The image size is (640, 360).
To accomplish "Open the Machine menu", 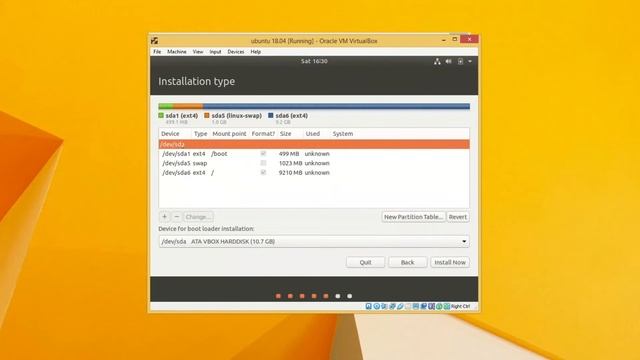I will click(177, 52).
